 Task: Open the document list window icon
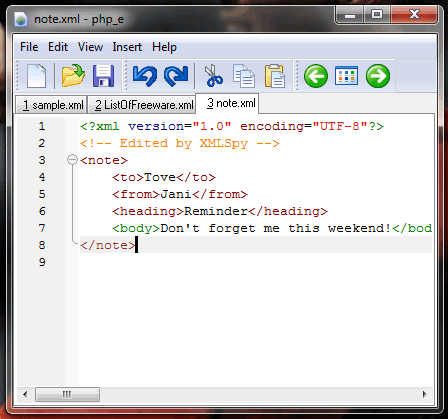[x=346, y=76]
